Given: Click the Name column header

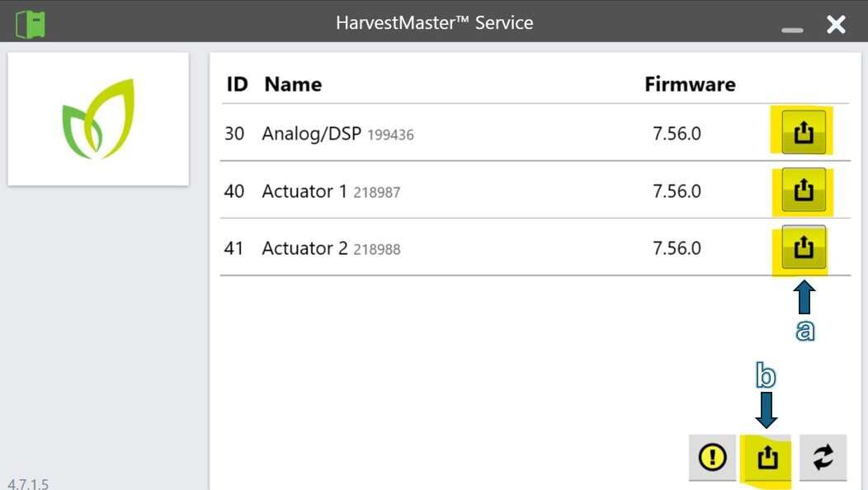Looking at the screenshot, I should pyautogui.click(x=293, y=84).
